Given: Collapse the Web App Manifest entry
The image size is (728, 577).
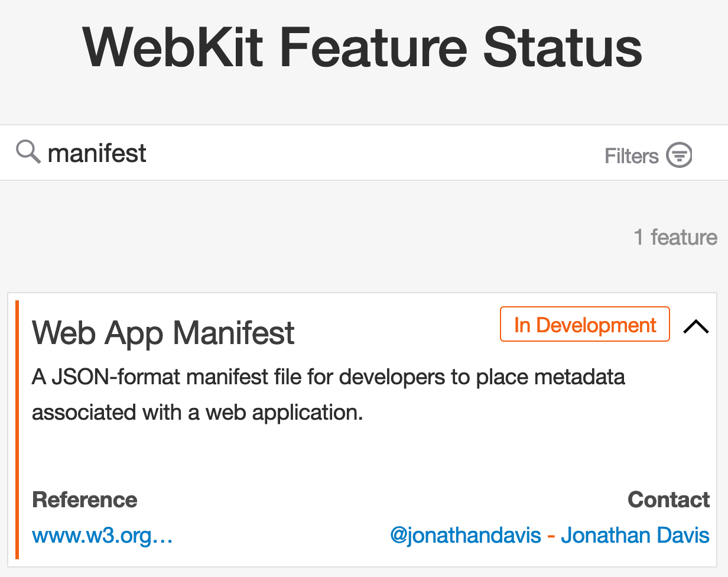Looking at the screenshot, I should pyautogui.click(x=695, y=326).
